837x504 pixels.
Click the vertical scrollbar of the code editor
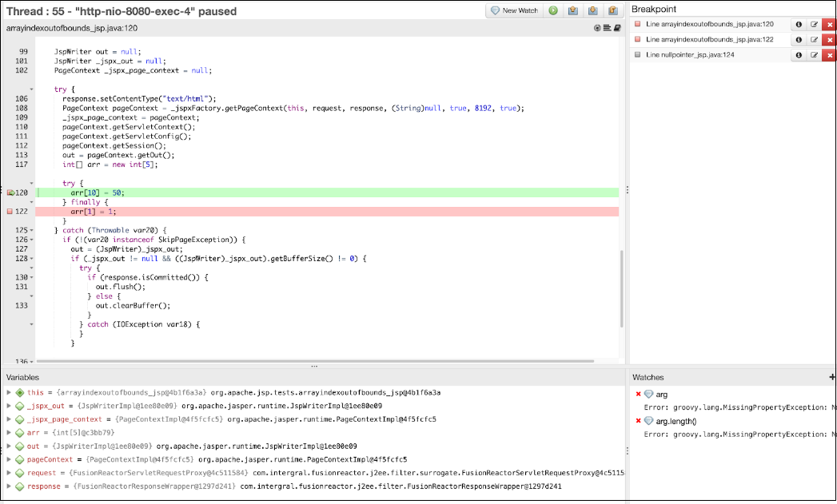coord(621,288)
